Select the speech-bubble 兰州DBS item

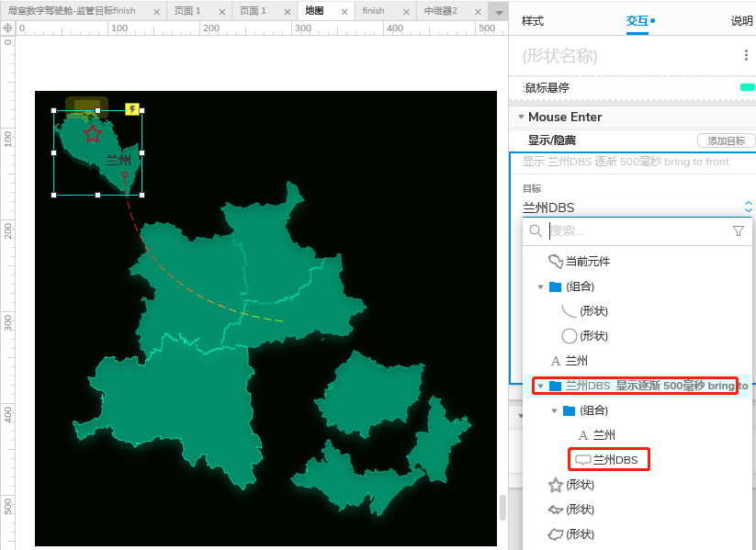click(614, 460)
